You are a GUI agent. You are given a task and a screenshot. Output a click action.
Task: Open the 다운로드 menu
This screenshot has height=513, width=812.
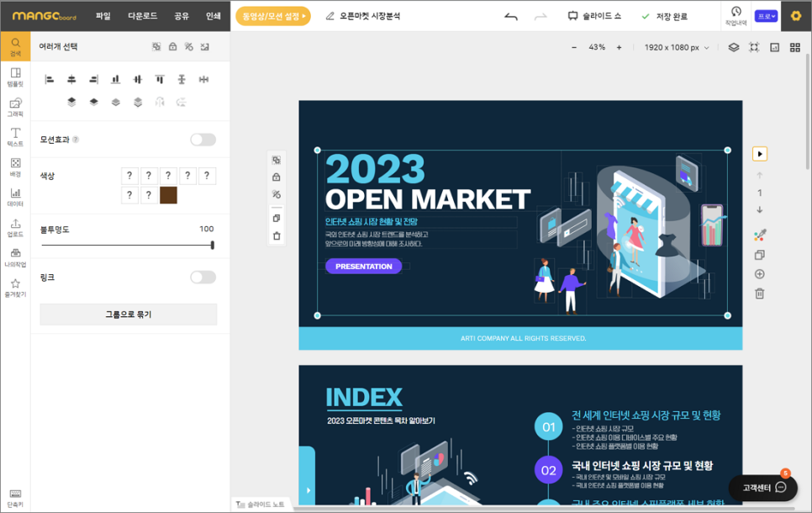click(x=142, y=16)
